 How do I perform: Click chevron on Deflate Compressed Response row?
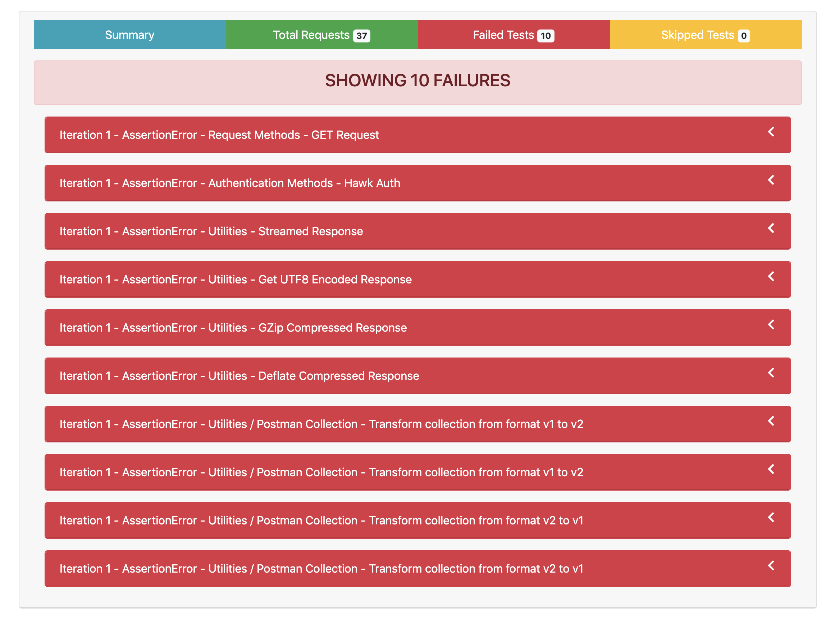[x=771, y=373]
